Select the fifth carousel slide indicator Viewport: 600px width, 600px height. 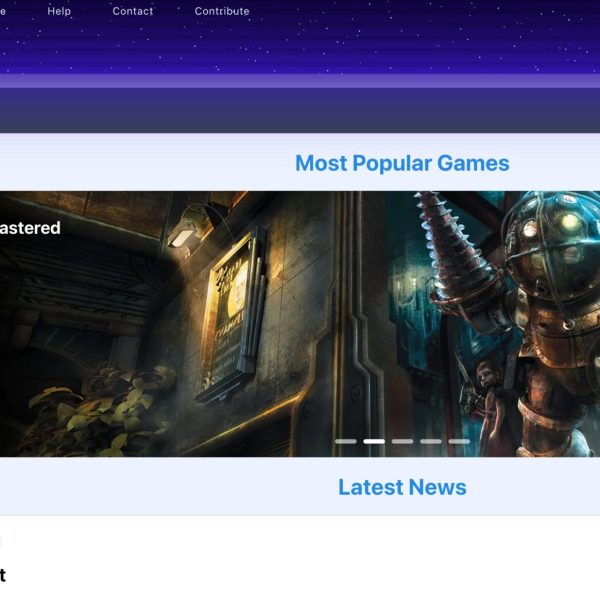(459, 441)
